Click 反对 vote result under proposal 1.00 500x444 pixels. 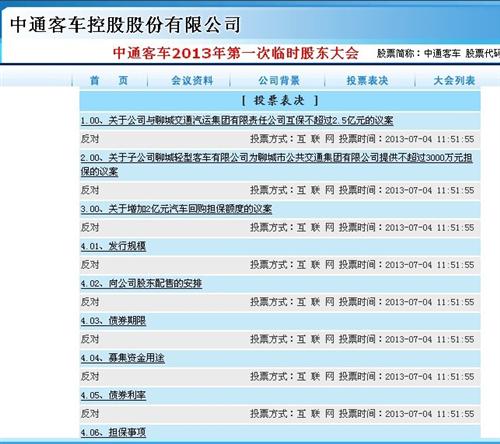(90, 139)
